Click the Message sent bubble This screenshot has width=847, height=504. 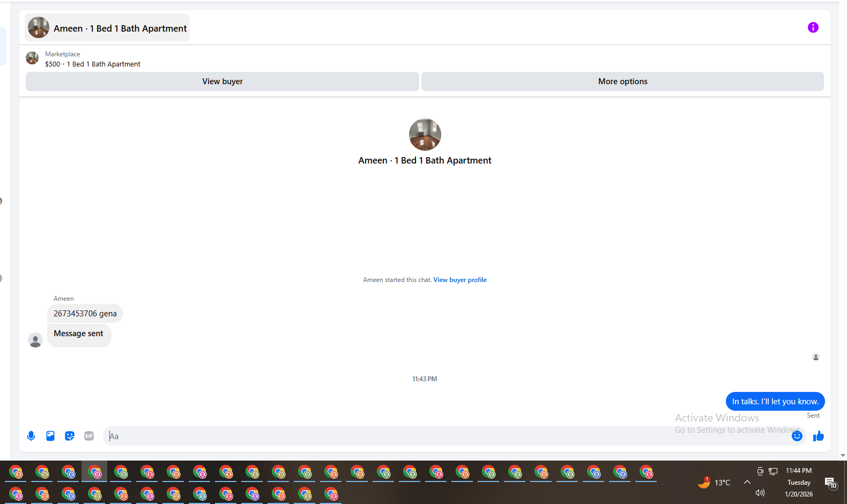[79, 335]
